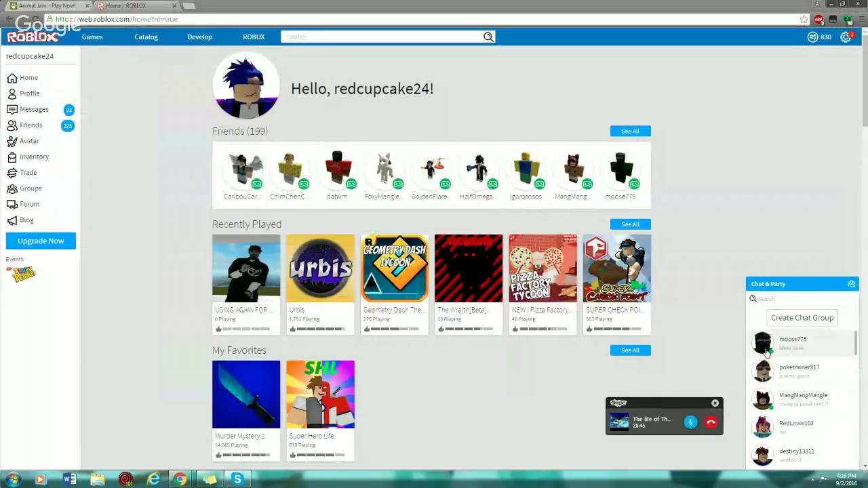Click See All for Recently Played
This screenshot has width=868, height=488.
630,224
